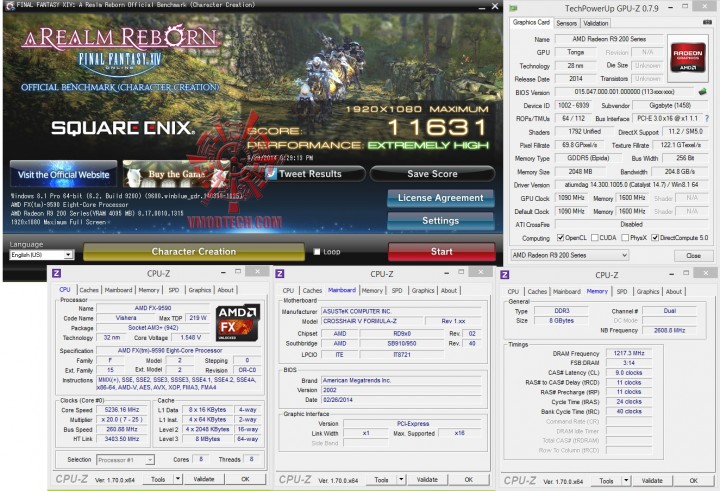Open the License Agreement button
Screen dimensions: 720x491
(440, 198)
